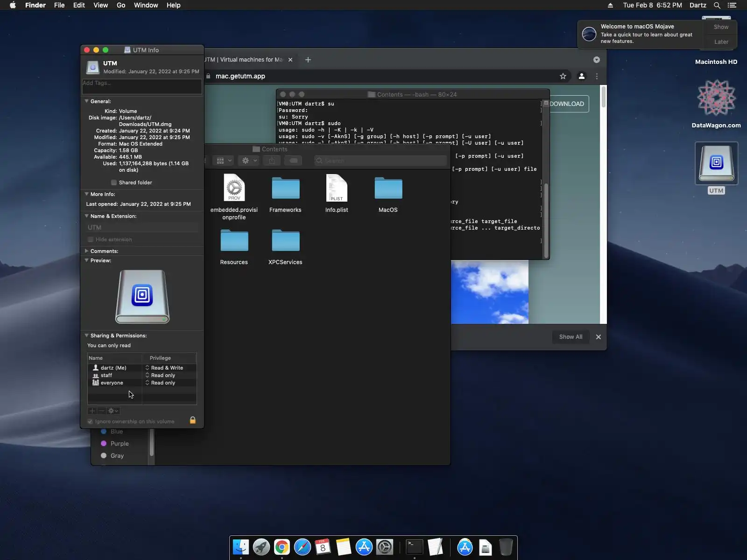This screenshot has width=747, height=560.
Task: Click the lock icon in UTM Info
Action: [192, 420]
